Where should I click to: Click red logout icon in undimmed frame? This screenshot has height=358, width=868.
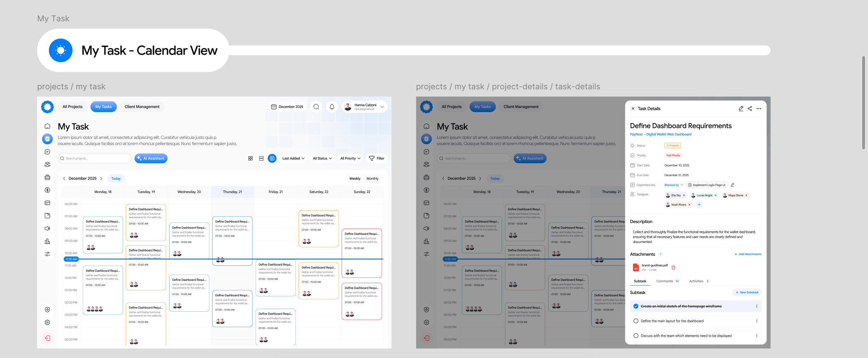click(x=47, y=338)
